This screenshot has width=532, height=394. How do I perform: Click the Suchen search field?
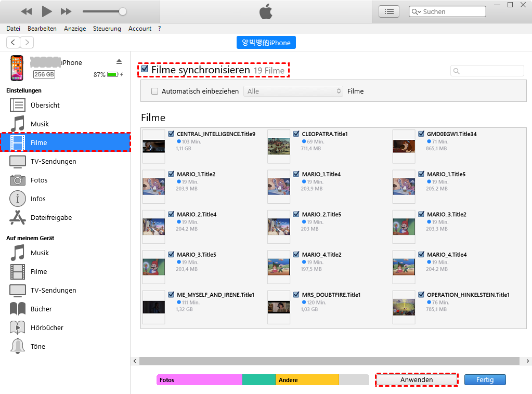(x=447, y=11)
